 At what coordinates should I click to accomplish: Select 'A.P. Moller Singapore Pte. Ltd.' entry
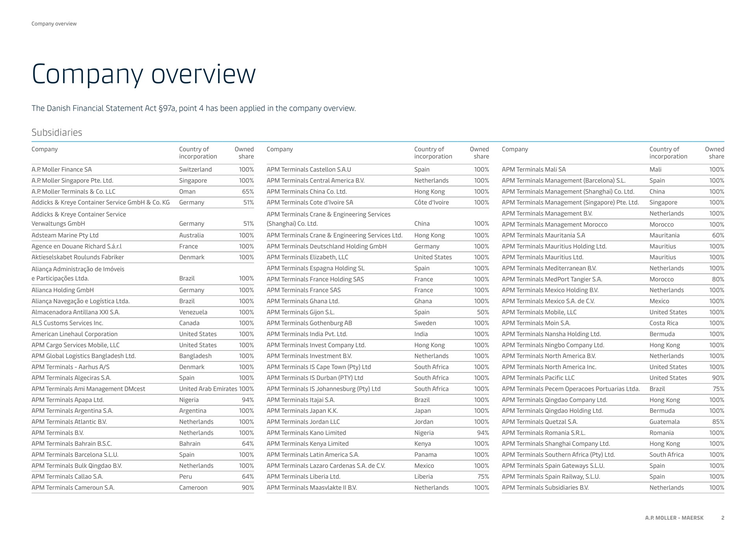point(72,180)
